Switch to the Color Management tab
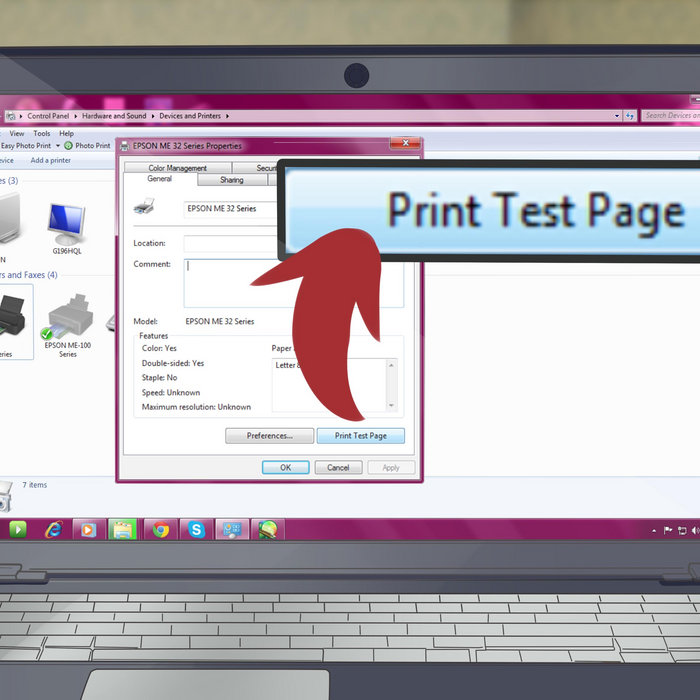The image size is (700, 700). pos(178,168)
